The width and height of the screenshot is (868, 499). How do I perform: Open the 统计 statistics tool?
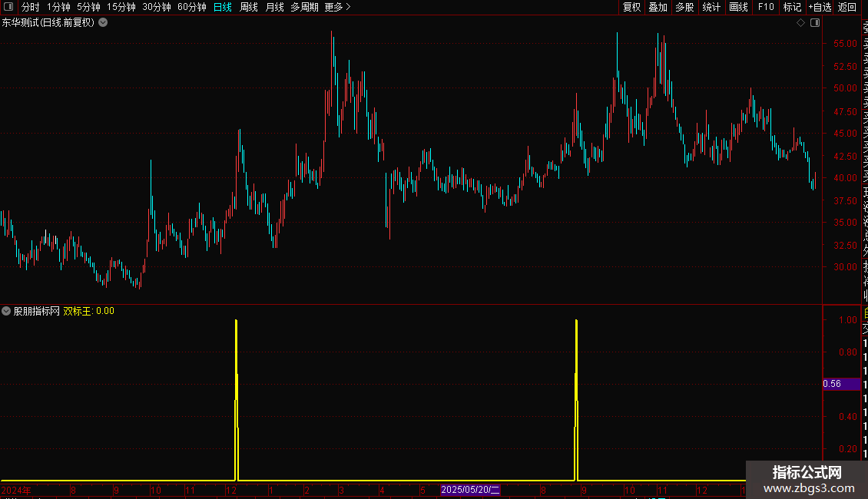point(711,7)
